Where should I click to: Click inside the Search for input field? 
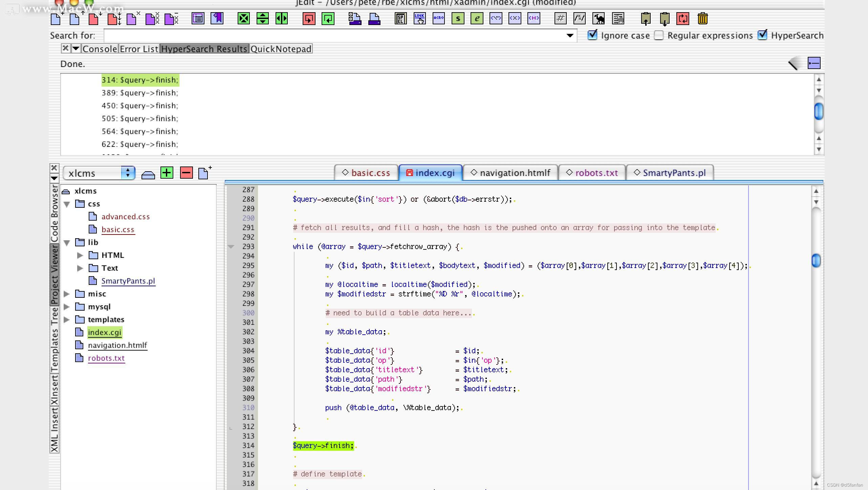point(305,35)
